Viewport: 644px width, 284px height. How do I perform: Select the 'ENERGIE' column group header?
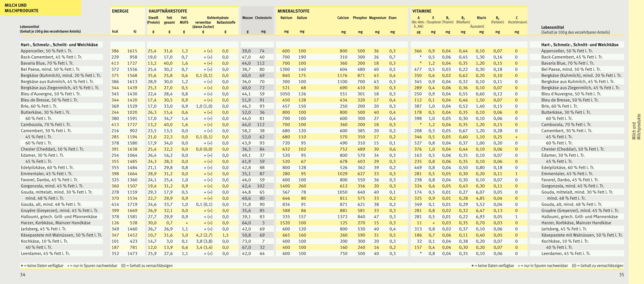click(120, 11)
